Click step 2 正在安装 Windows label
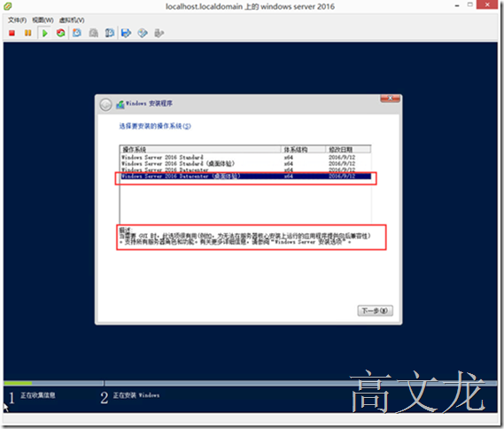504x429 pixels. 136,395
